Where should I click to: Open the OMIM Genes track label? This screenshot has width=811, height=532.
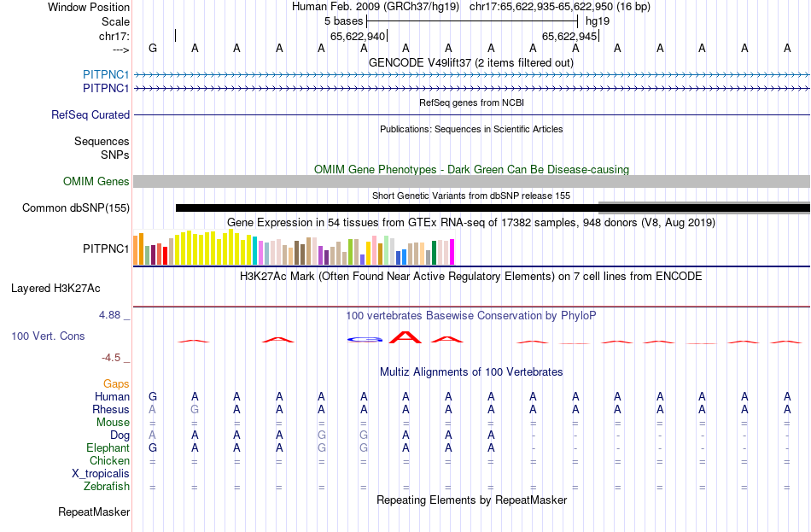coord(96,181)
